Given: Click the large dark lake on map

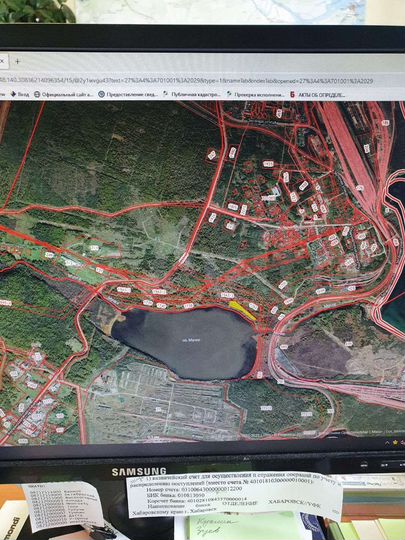Looking at the screenshot, I should pos(186,343).
